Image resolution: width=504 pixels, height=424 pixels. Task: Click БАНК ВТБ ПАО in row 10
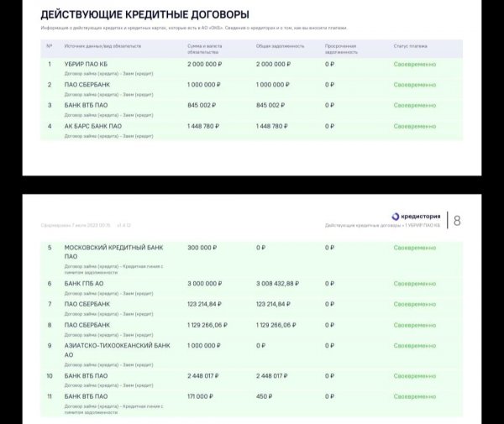[x=86, y=376]
